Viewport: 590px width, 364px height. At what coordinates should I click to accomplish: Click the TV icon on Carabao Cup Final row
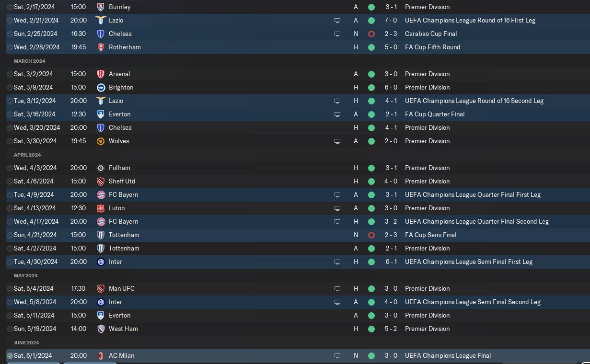pyautogui.click(x=337, y=34)
